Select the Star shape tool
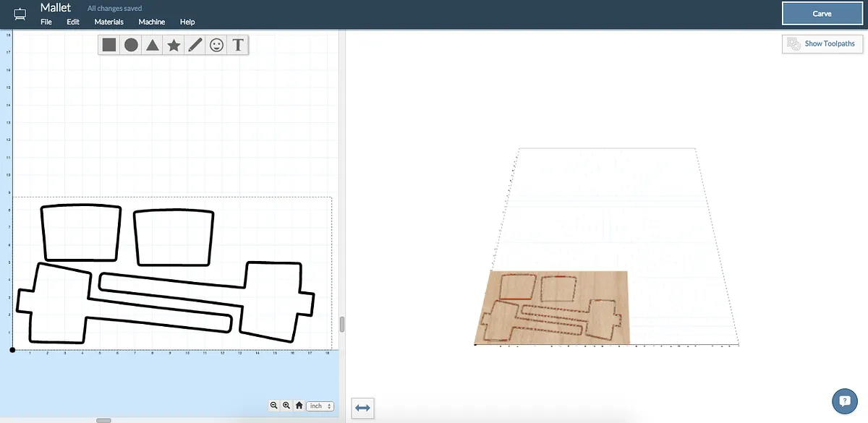The width and height of the screenshot is (868, 423). coord(174,45)
